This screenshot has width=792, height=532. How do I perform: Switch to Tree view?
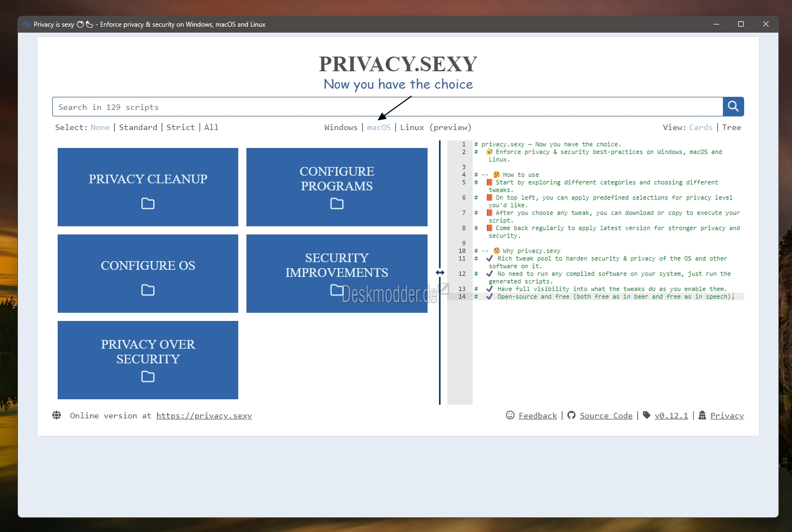click(731, 127)
